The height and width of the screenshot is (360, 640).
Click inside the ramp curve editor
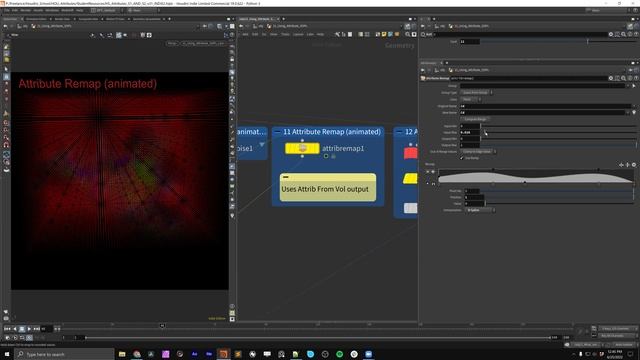(536, 176)
